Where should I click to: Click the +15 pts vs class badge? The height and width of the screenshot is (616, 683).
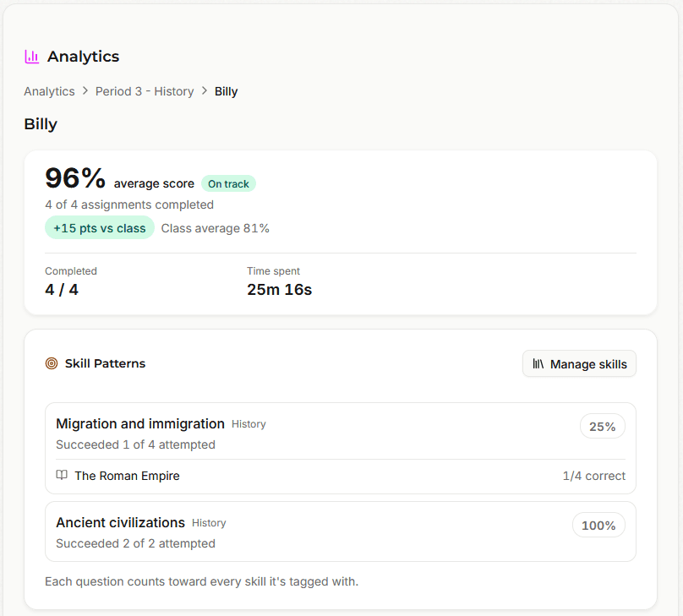pyautogui.click(x=100, y=228)
